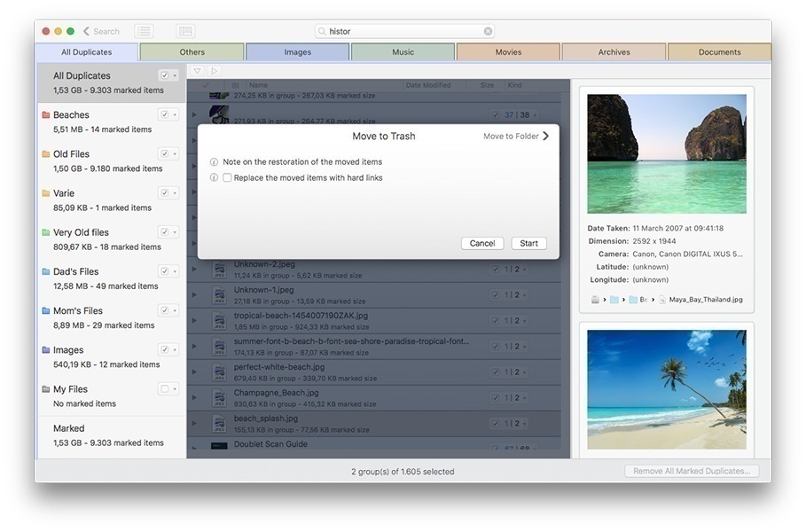
Task: Enable replace moved items with hard links
Action: pos(227,178)
